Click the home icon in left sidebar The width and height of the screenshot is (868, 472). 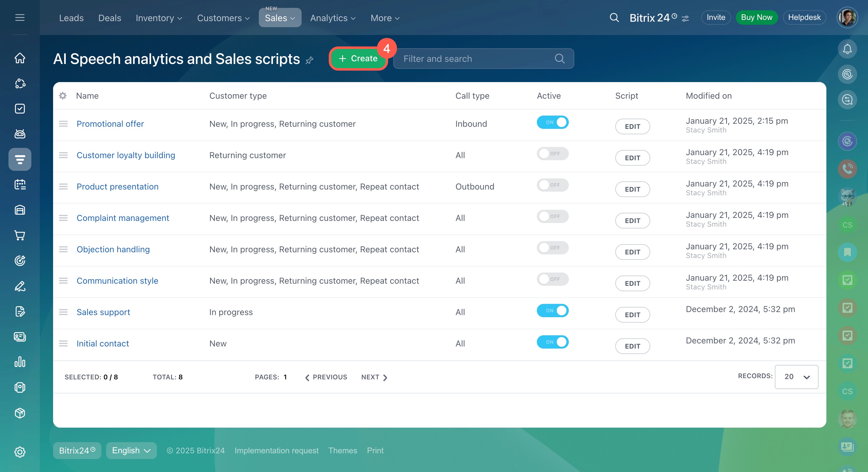click(x=20, y=58)
